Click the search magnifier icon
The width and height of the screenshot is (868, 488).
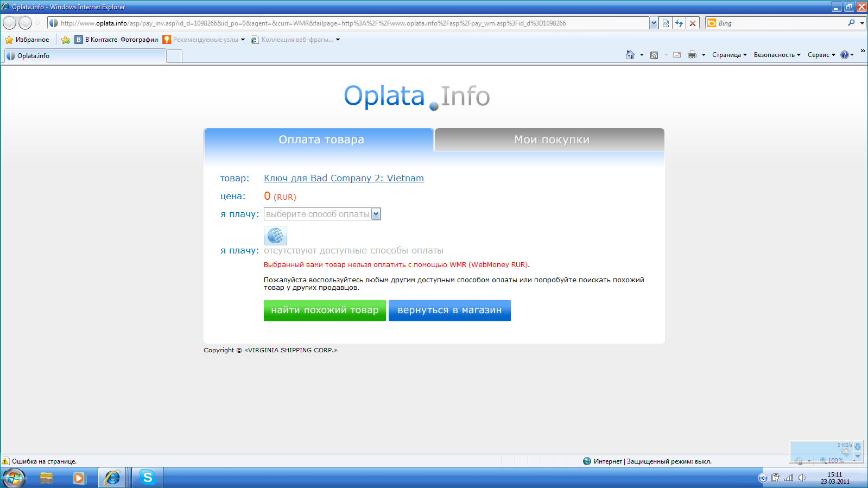[x=851, y=23]
